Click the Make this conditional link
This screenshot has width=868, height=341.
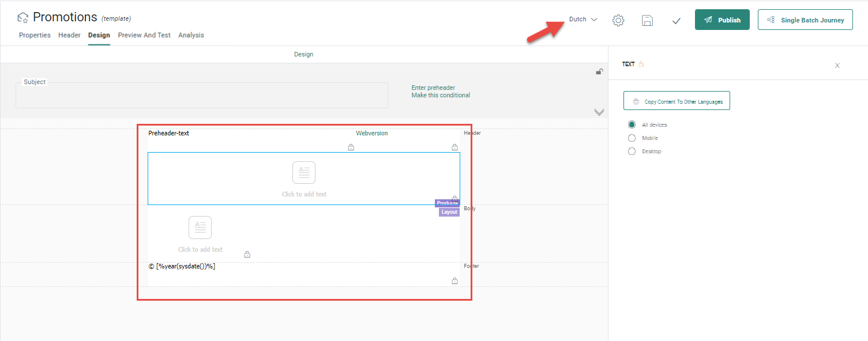pyautogui.click(x=441, y=95)
